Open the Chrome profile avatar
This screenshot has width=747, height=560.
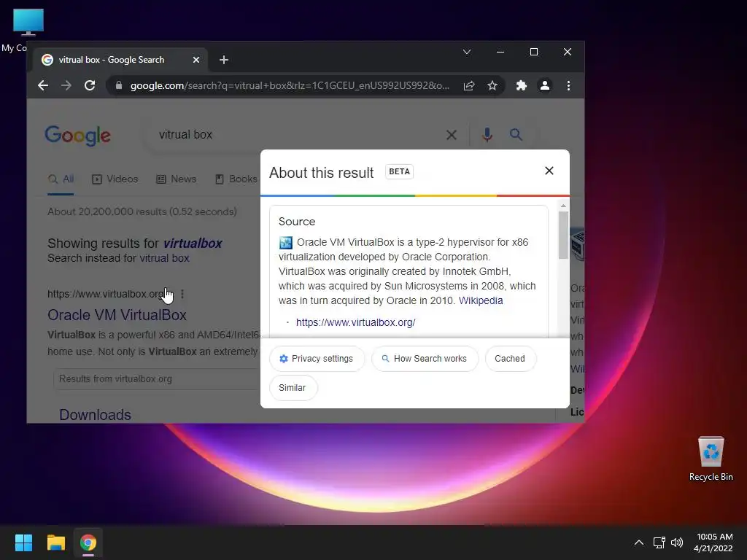pos(544,86)
